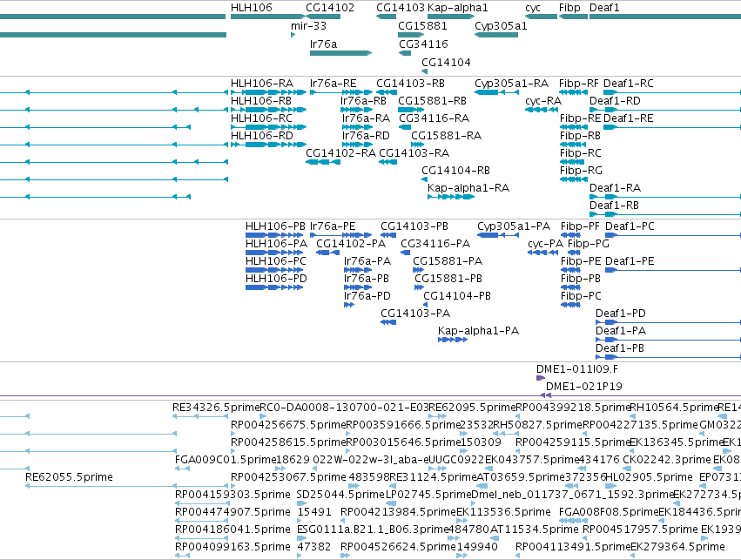This screenshot has height=560, width=741.
Task: Open the Deaf1-PC protein label
Action: point(630,226)
